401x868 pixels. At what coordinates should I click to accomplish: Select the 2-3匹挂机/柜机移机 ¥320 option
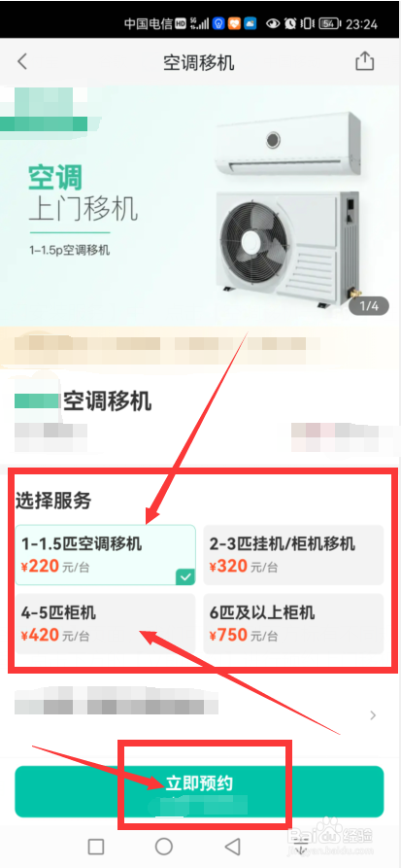pos(293,555)
